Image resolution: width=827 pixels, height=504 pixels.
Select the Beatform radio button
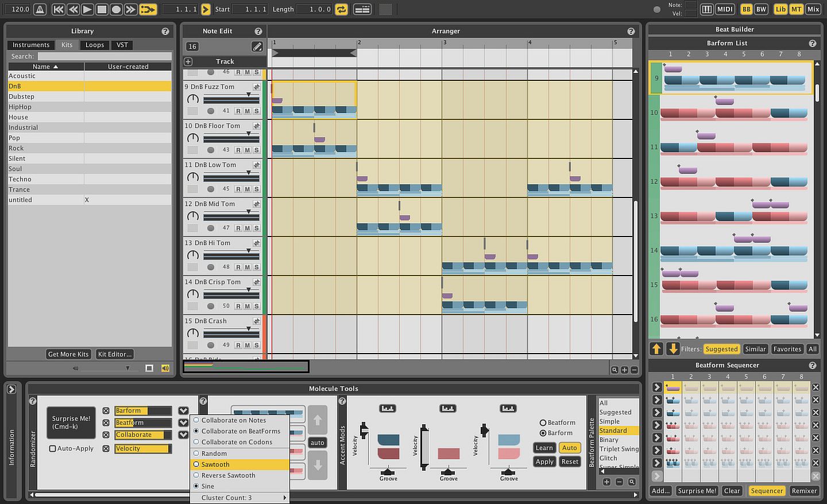click(543, 422)
